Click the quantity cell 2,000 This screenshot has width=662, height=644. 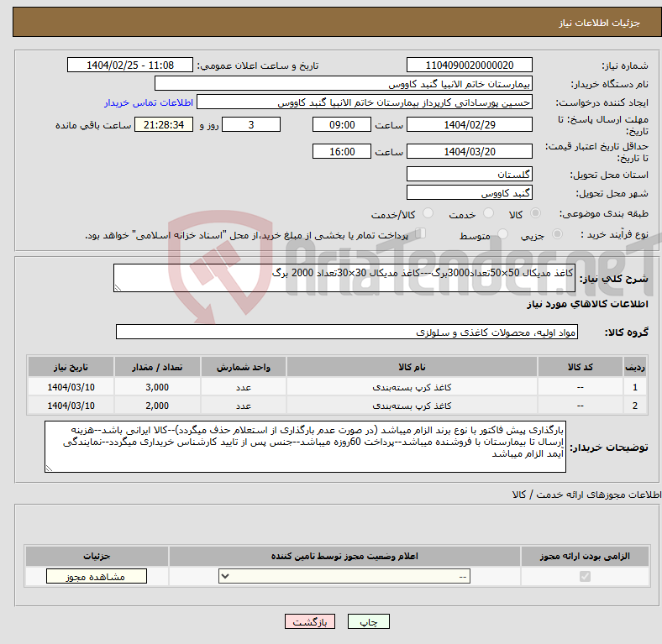pyautogui.click(x=157, y=406)
